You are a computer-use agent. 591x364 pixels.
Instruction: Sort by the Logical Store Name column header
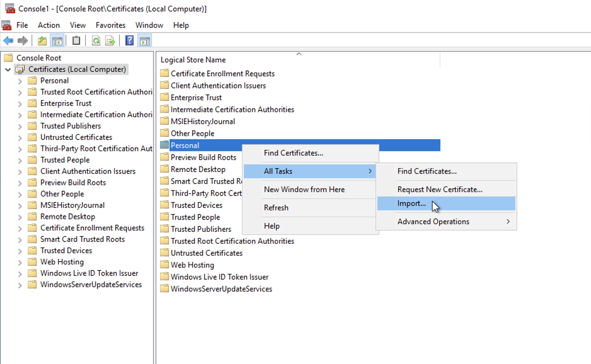[193, 60]
